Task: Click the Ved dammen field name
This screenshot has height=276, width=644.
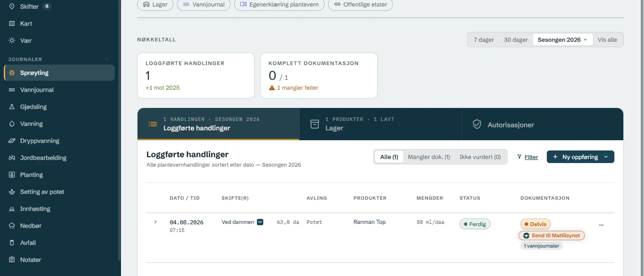Action: pos(238,222)
